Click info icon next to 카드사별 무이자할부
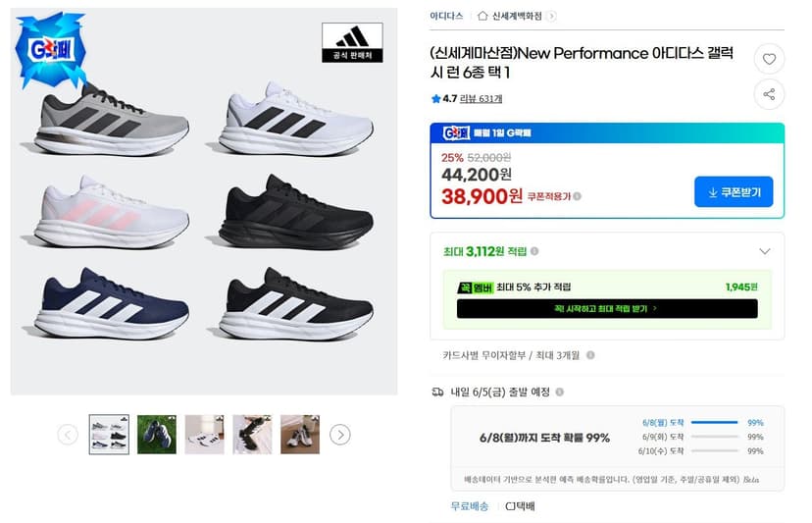 (x=590, y=355)
